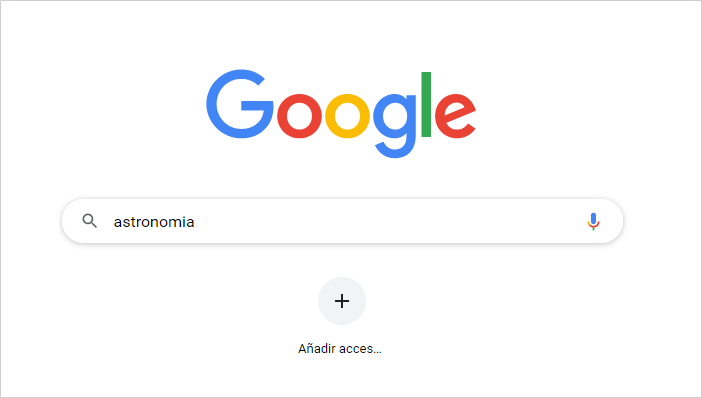Click the red e in Google logo

(455, 116)
